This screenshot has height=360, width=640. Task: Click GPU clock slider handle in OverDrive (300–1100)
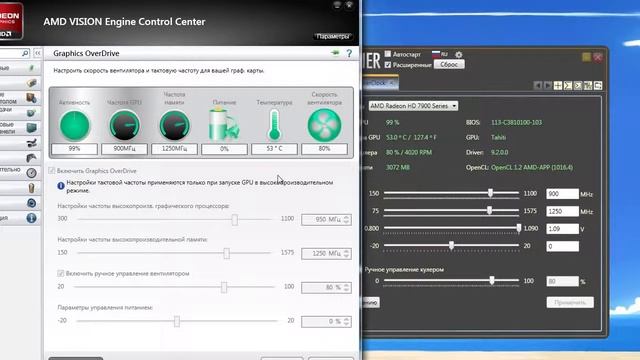coord(235,220)
